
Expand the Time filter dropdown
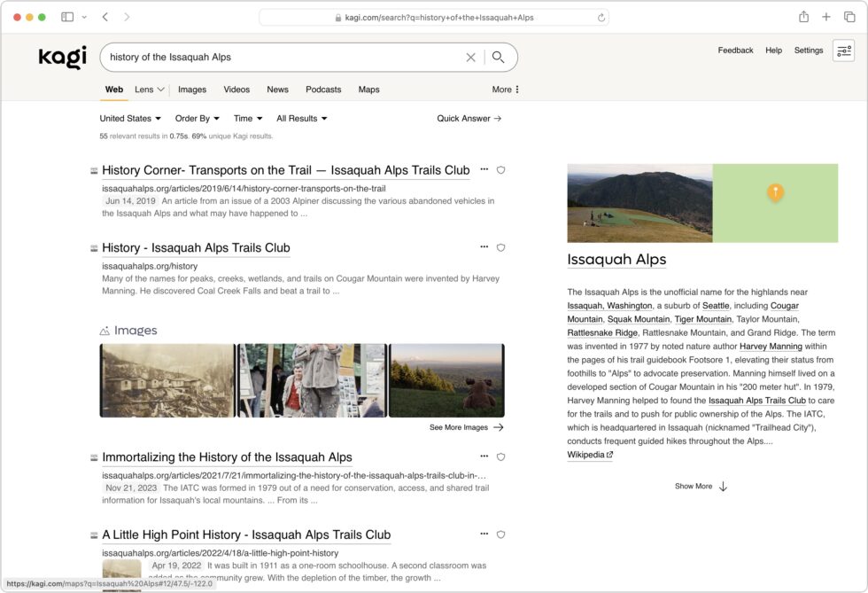point(248,118)
